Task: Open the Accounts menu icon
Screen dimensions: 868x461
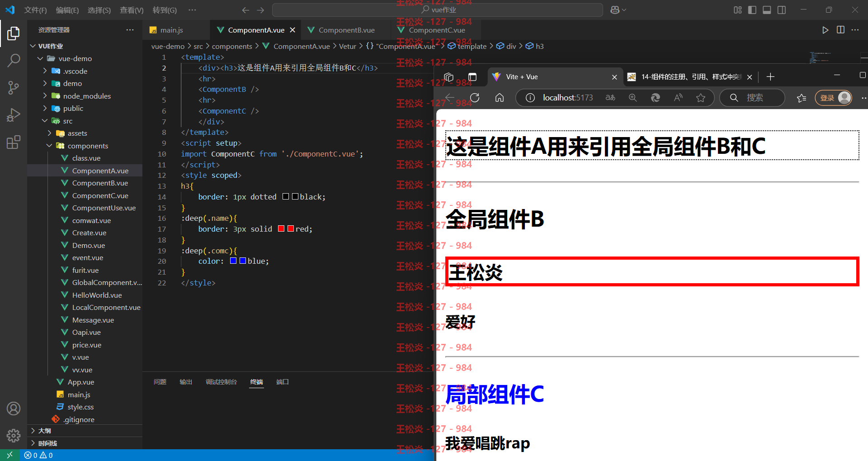Action: 14,409
